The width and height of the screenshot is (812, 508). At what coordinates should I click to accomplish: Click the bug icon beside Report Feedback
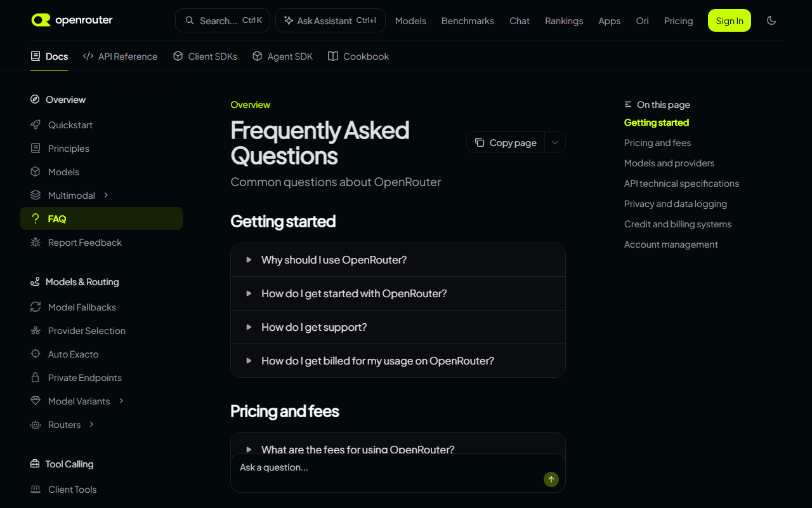pyautogui.click(x=36, y=243)
